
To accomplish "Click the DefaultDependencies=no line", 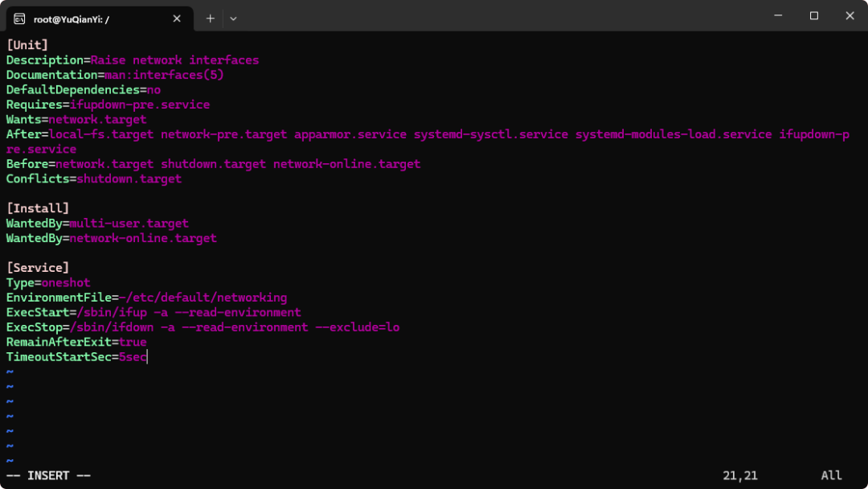I will pyautogui.click(x=84, y=90).
